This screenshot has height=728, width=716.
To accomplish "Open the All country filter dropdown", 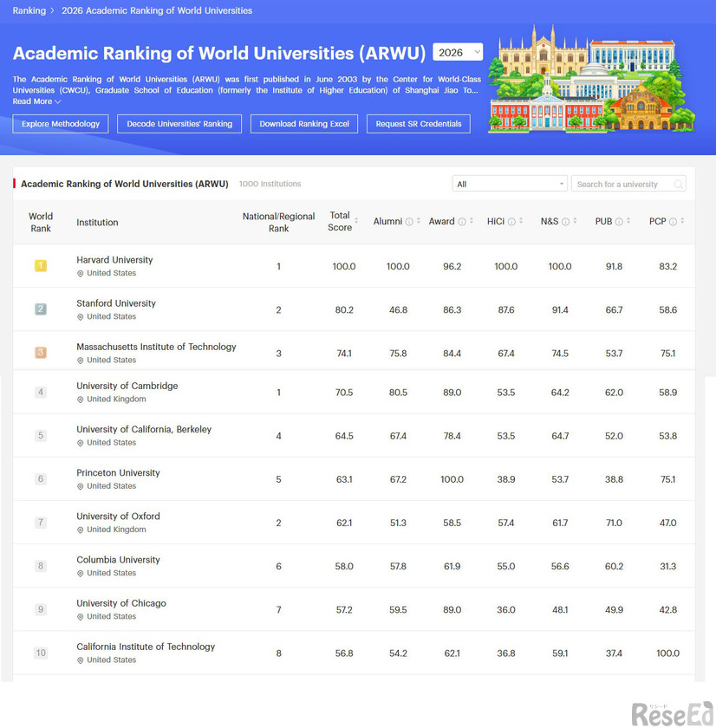I will [x=510, y=184].
